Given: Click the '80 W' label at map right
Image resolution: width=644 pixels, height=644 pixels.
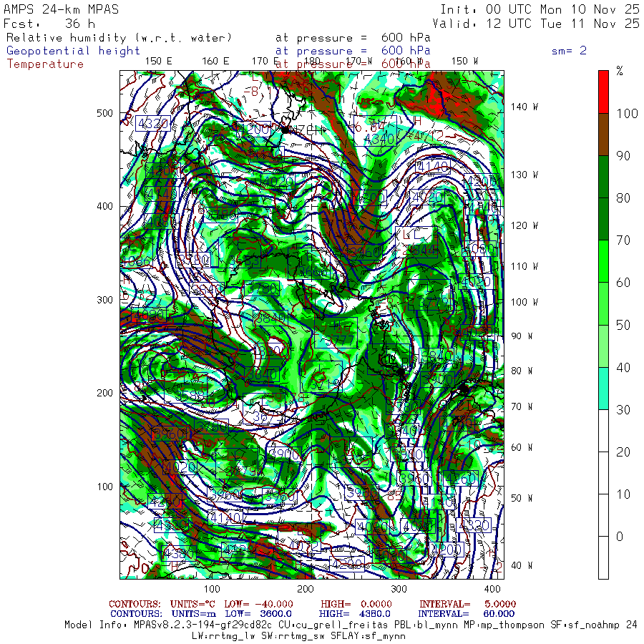Looking at the screenshot, I should point(522,371).
